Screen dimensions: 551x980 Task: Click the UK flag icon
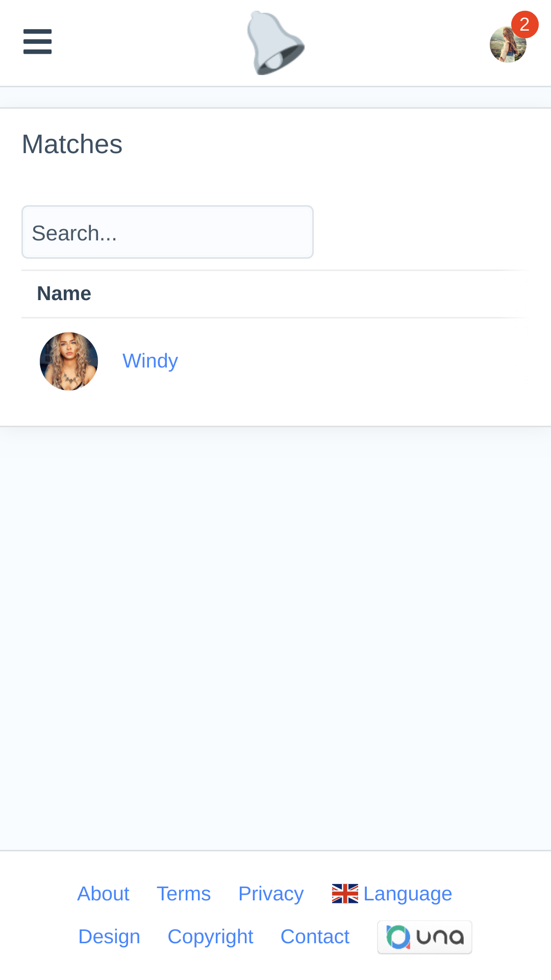click(345, 894)
